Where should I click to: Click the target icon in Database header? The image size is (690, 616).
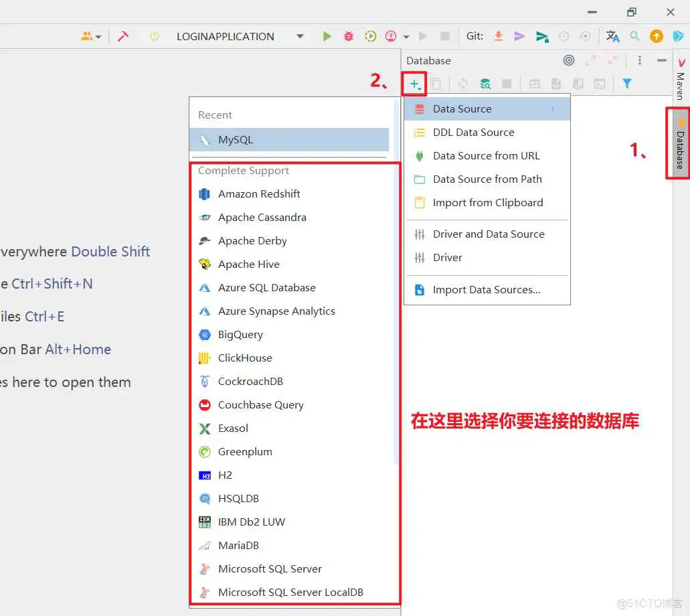point(569,60)
